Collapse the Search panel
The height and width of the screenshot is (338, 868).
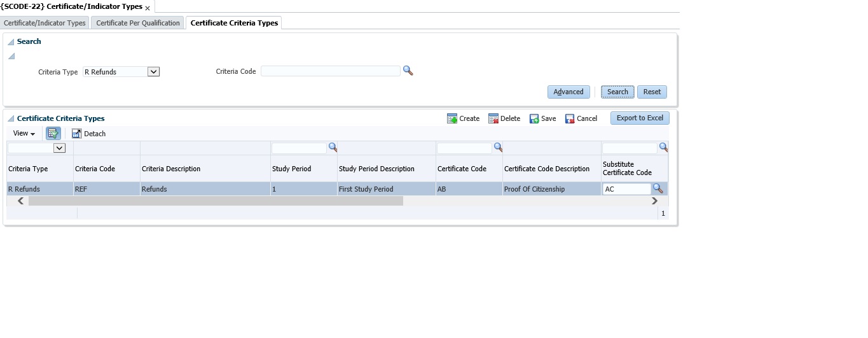(11, 42)
